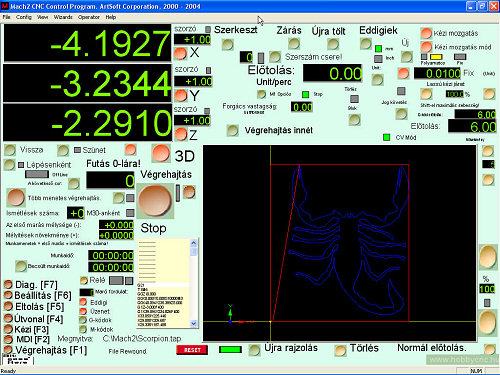Click the red Üzenet button
This screenshot has width=500, height=375.
point(83,311)
